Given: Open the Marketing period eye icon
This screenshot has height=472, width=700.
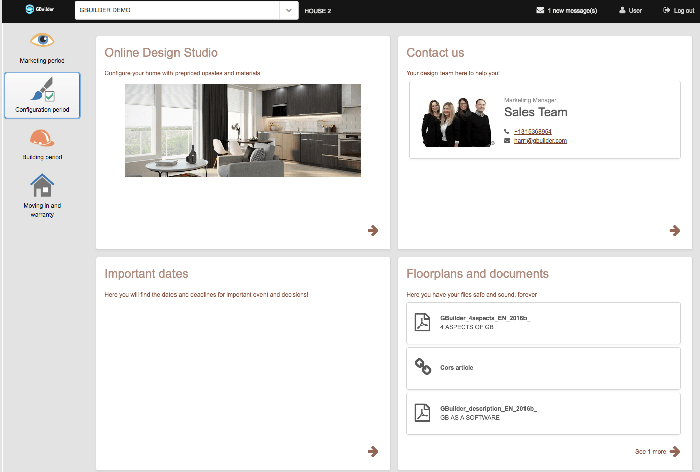Looking at the screenshot, I should [42, 41].
